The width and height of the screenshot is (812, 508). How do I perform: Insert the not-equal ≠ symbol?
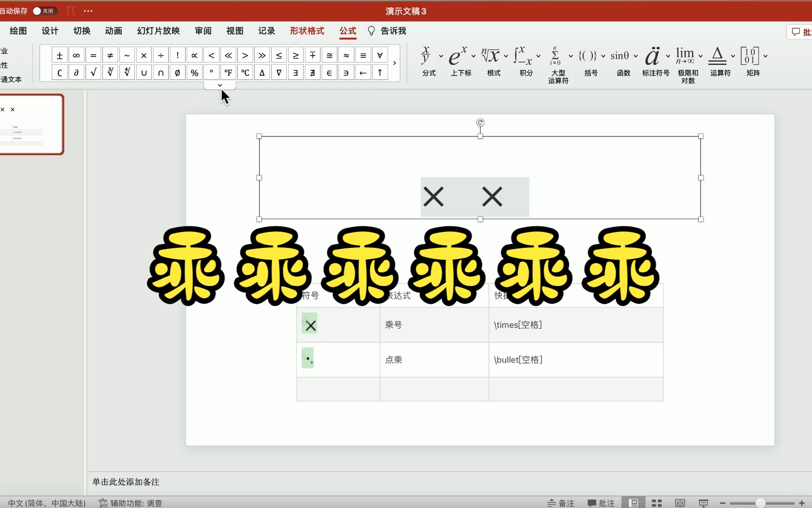click(x=110, y=56)
